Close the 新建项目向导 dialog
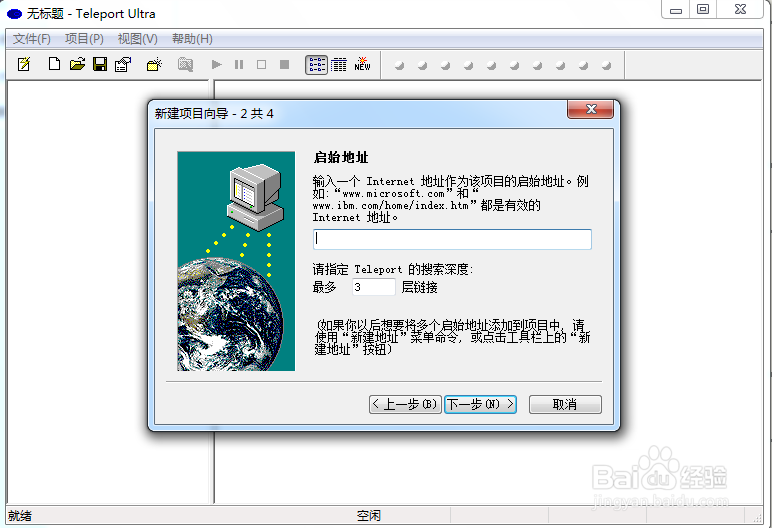This screenshot has height=528, width=772. [x=591, y=109]
